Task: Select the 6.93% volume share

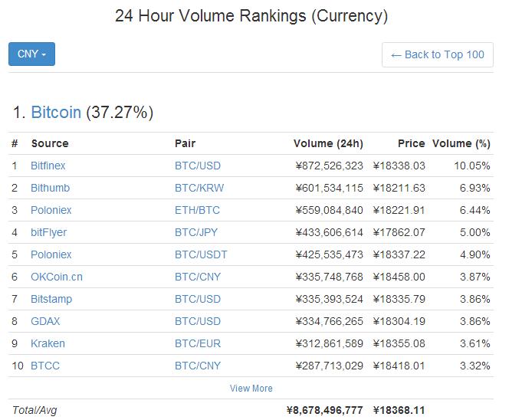Action: click(475, 188)
